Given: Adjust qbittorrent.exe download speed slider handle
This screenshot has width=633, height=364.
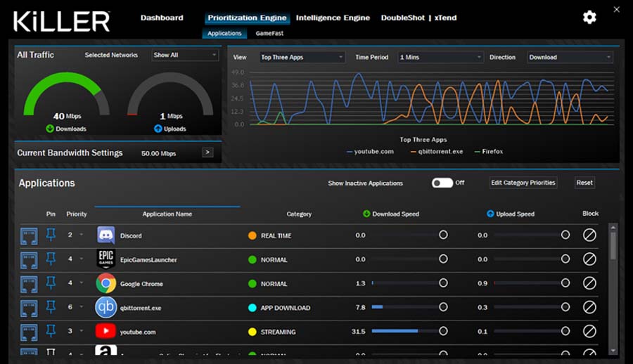Looking at the screenshot, I should click(443, 307).
